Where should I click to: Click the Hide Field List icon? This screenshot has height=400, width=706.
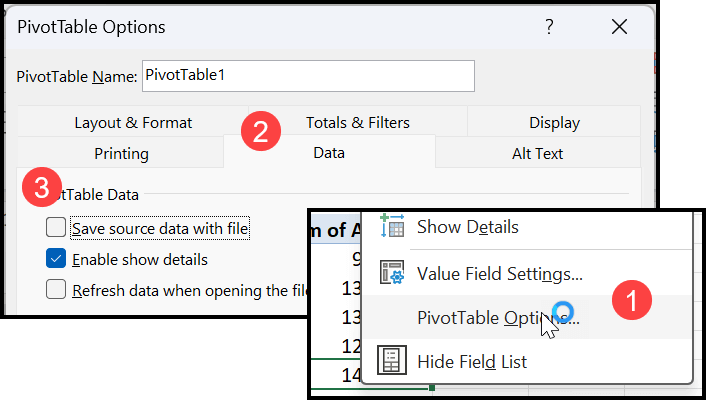pyautogui.click(x=392, y=360)
